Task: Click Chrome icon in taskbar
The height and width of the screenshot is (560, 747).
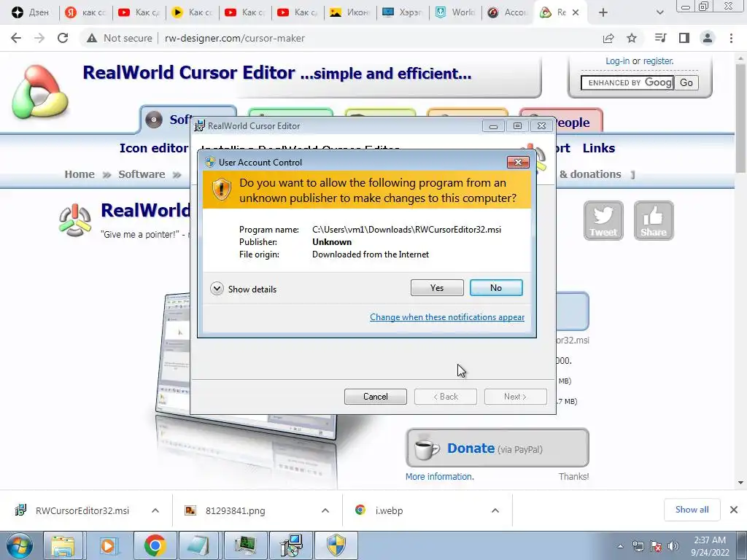Action: (155, 545)
